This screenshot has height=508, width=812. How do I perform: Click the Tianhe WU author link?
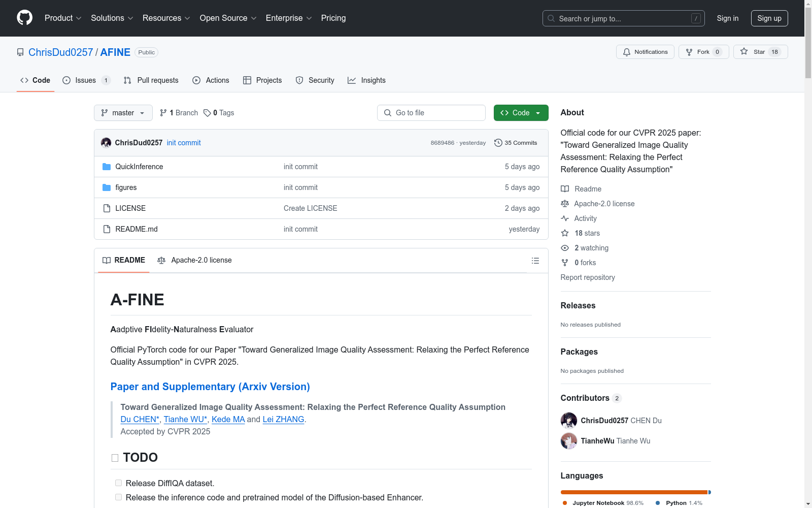point(186,419)
